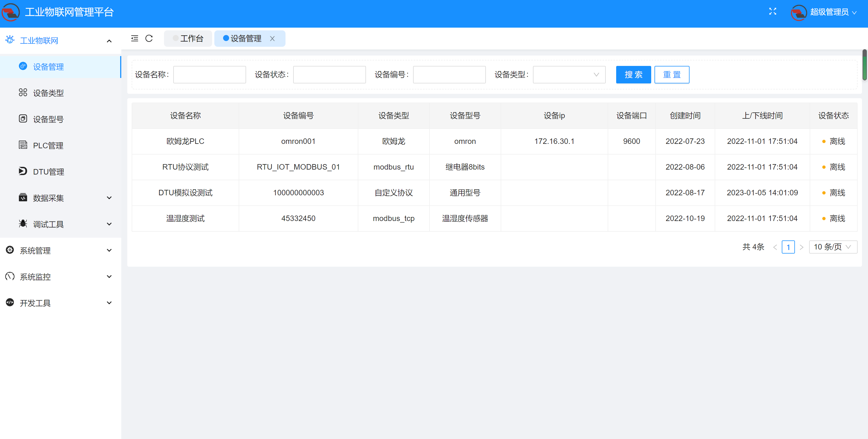Click the 2023-01-05 14:01:09 time cell

click(762, 193)
